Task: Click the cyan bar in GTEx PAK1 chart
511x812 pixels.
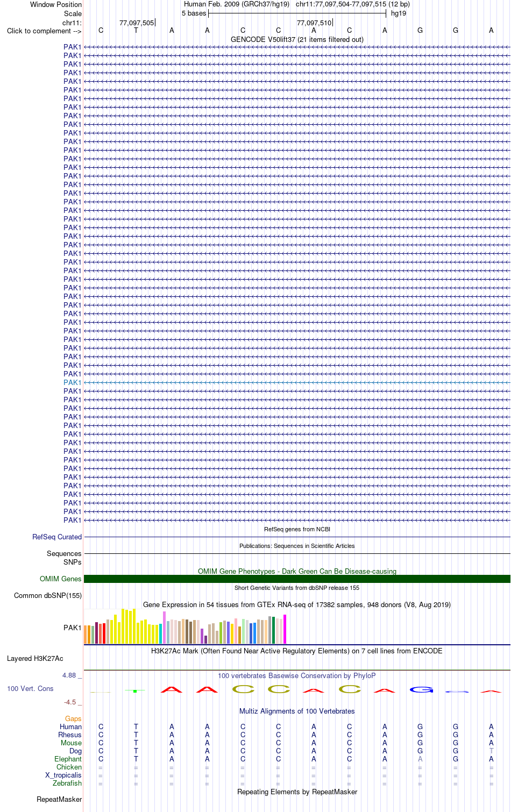Action: pyautogui.click(x=161, y=633)
